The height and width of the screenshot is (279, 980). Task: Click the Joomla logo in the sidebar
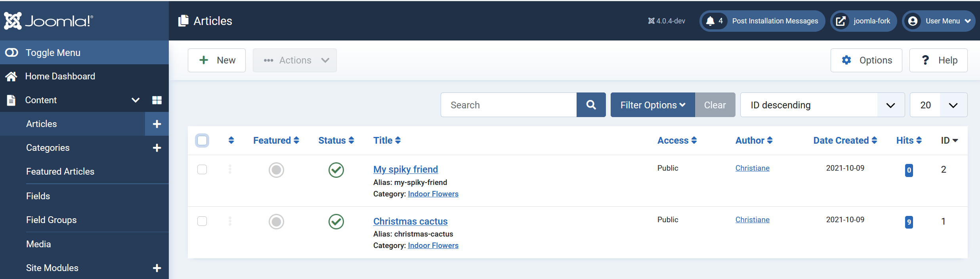(48, 21)
